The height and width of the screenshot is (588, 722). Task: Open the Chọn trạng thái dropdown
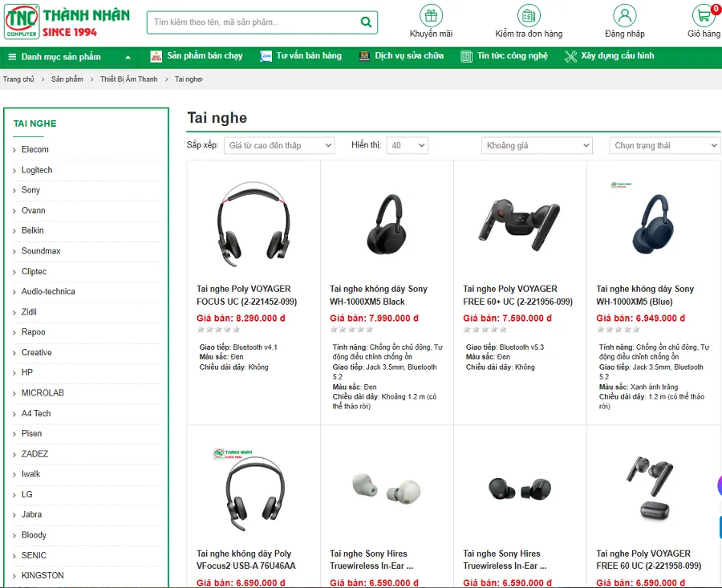(x=664, y=145)
